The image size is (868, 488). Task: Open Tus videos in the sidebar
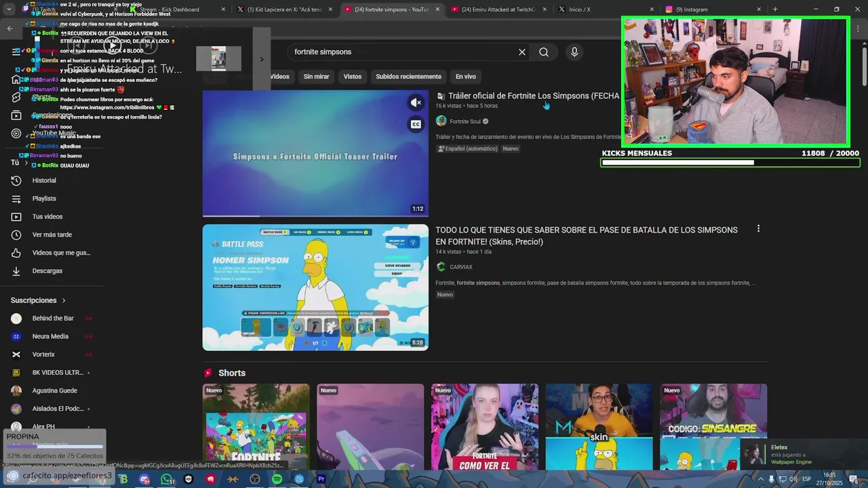[47, 217]
